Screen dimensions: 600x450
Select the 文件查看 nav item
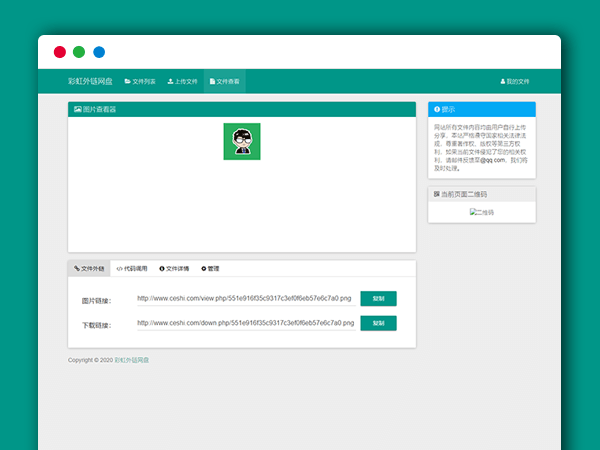click(224, 81)
